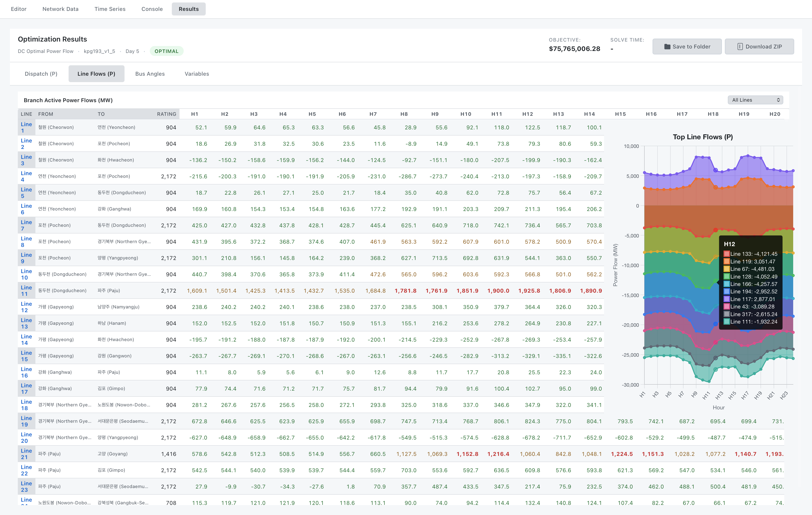Expand line filter options above the chart

coord(755,100)
